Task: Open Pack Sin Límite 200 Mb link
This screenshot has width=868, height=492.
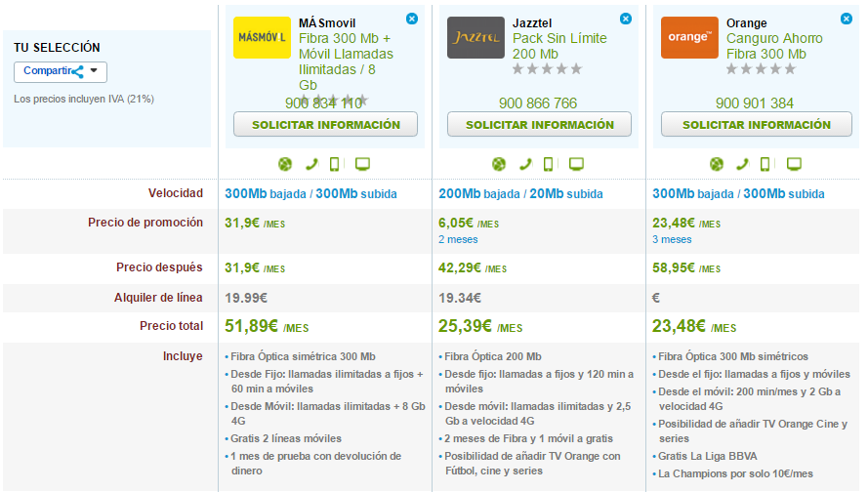Action: click(x=559, y=46)
